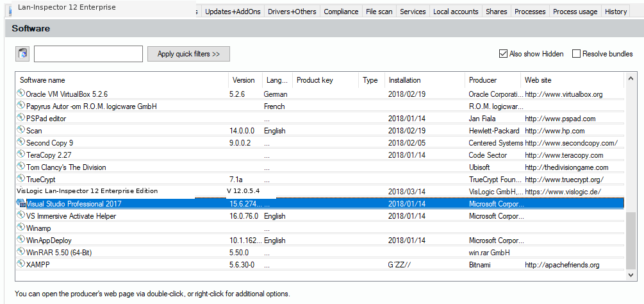Click the TrueCrypt row icon

[21, 179]
